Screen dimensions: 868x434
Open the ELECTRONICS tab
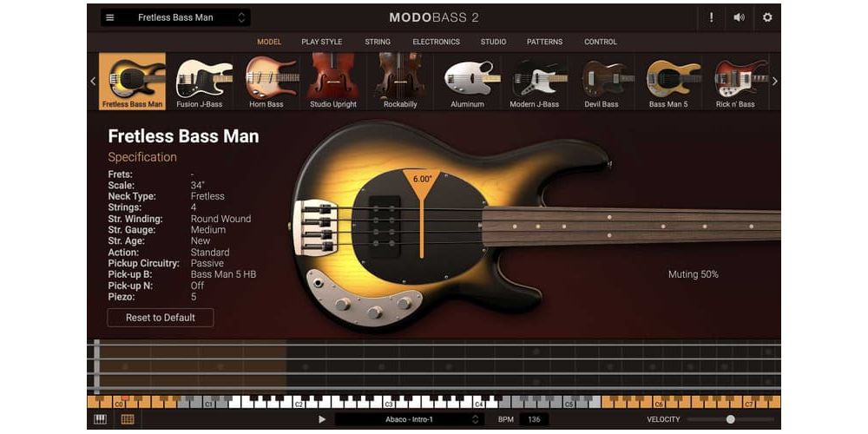(x=437, y=42)
